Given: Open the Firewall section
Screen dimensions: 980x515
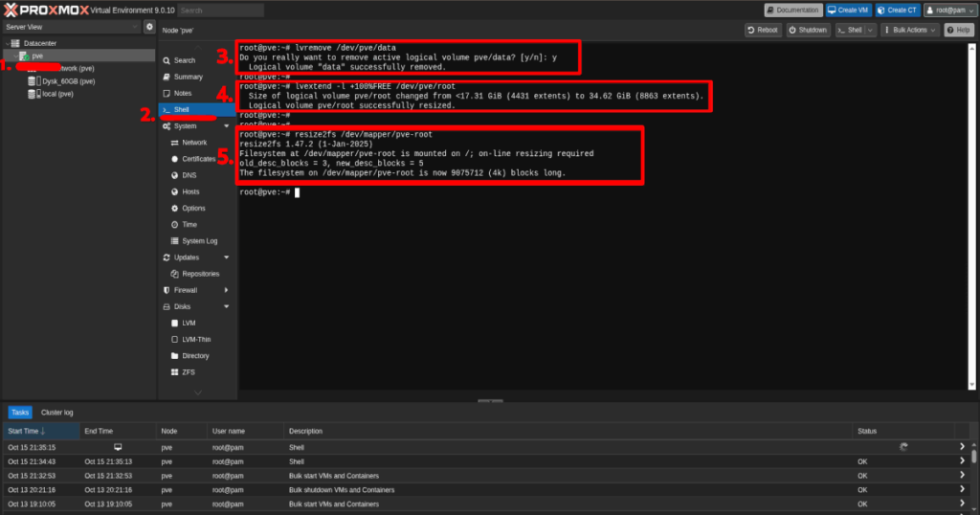Looking at the screenshot, I should coord(186,290).
